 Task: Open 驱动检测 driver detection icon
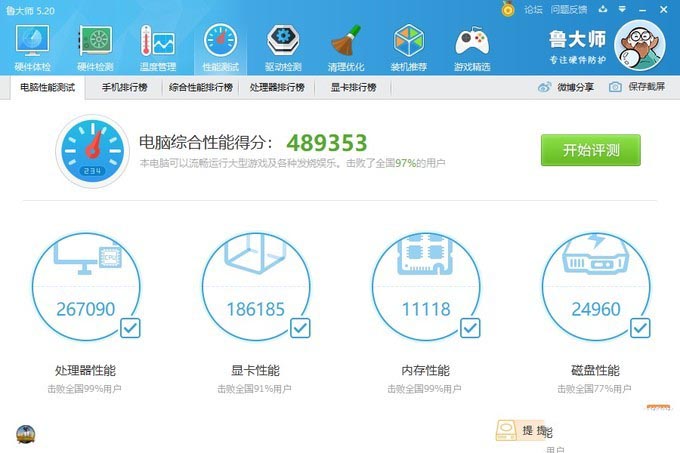(x=283, y=40)
